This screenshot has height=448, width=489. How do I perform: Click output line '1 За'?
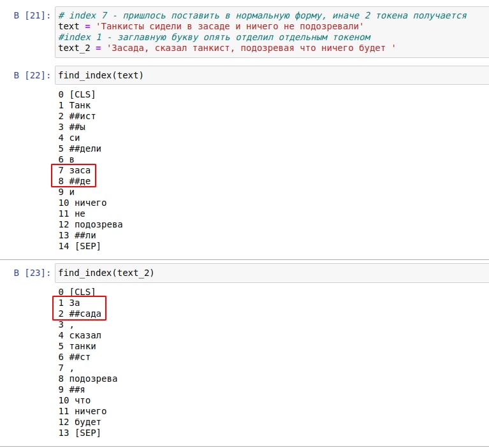point(69,303)
